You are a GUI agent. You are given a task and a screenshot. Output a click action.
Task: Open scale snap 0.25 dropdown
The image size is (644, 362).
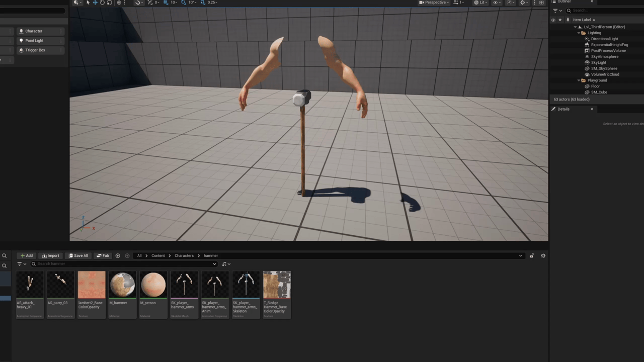click(x=213, y=3)
